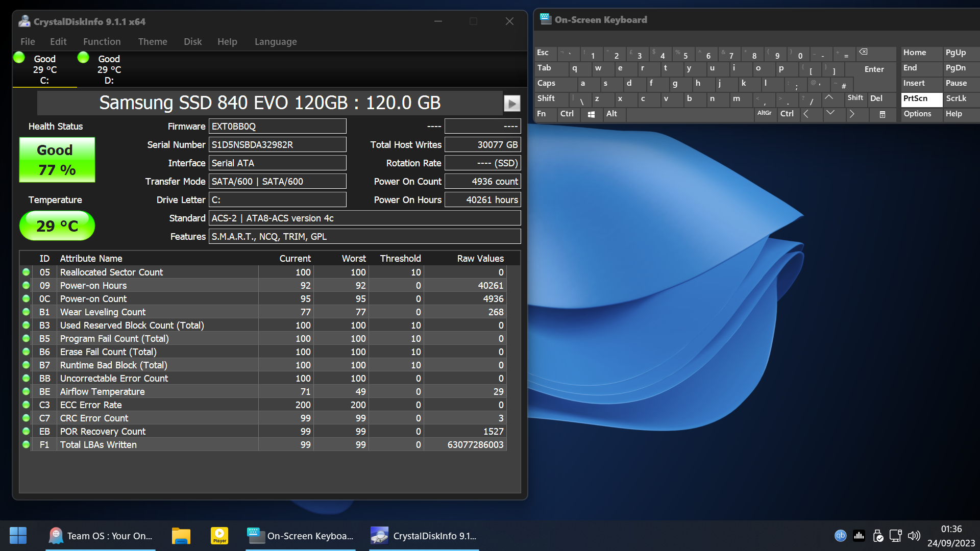The width and height of the screenshot is (980, 551).
Task: Select the Reallocated Sector Count row
Action: 263,272
